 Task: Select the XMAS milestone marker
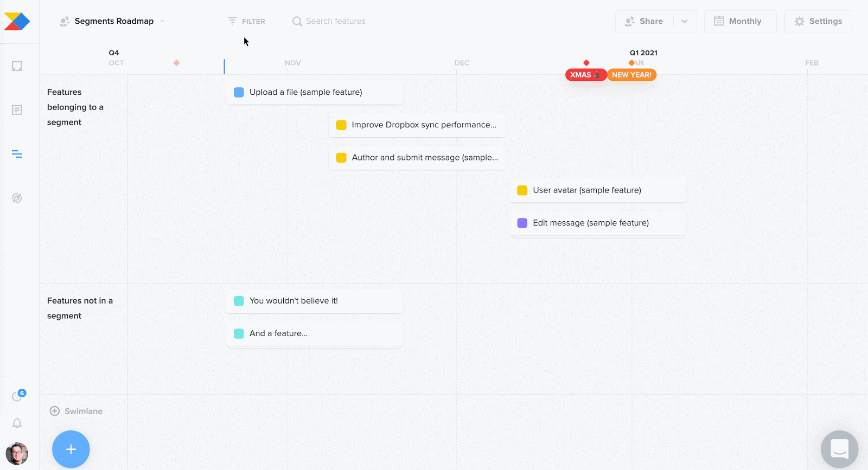pos(585,75)
